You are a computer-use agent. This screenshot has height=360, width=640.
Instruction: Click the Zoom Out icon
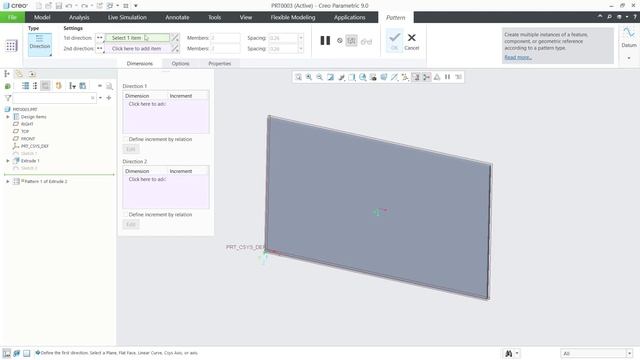320,77
